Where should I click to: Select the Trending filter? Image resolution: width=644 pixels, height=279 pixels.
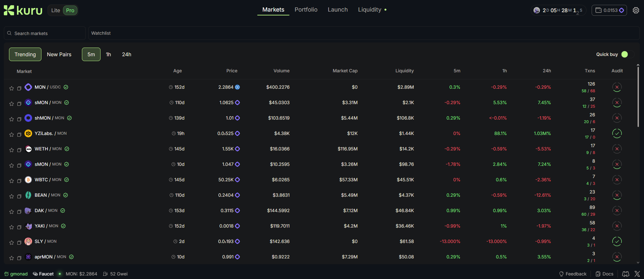pyautogui.click(x=25, y=54)
